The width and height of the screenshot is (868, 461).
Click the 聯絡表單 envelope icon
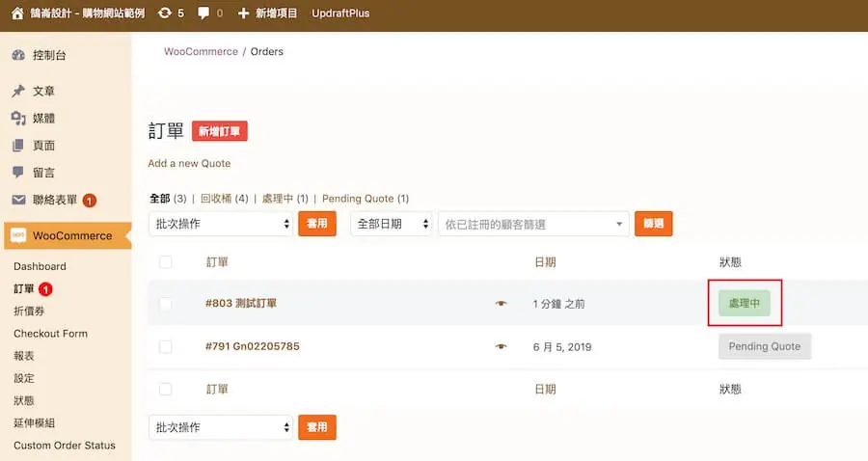pos(18,200)
